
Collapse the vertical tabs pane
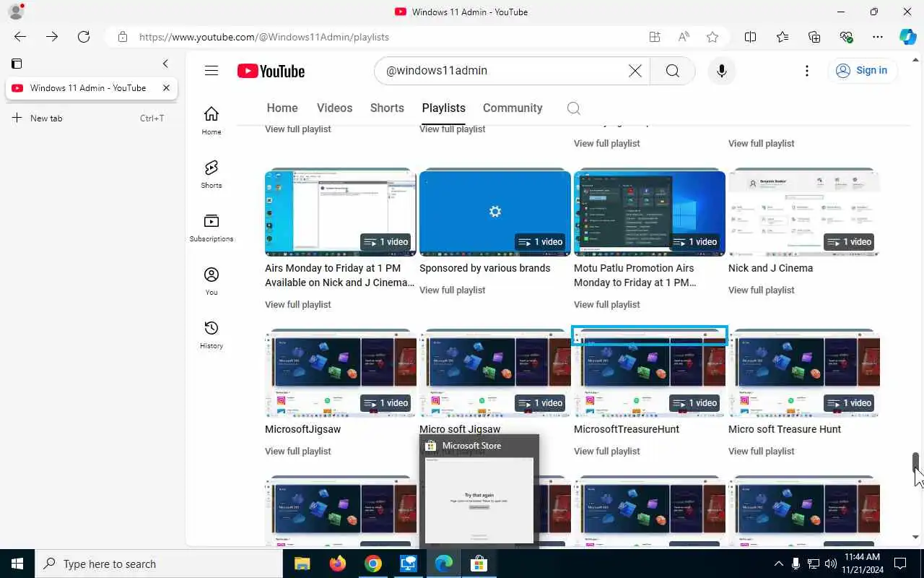(165, 64)
